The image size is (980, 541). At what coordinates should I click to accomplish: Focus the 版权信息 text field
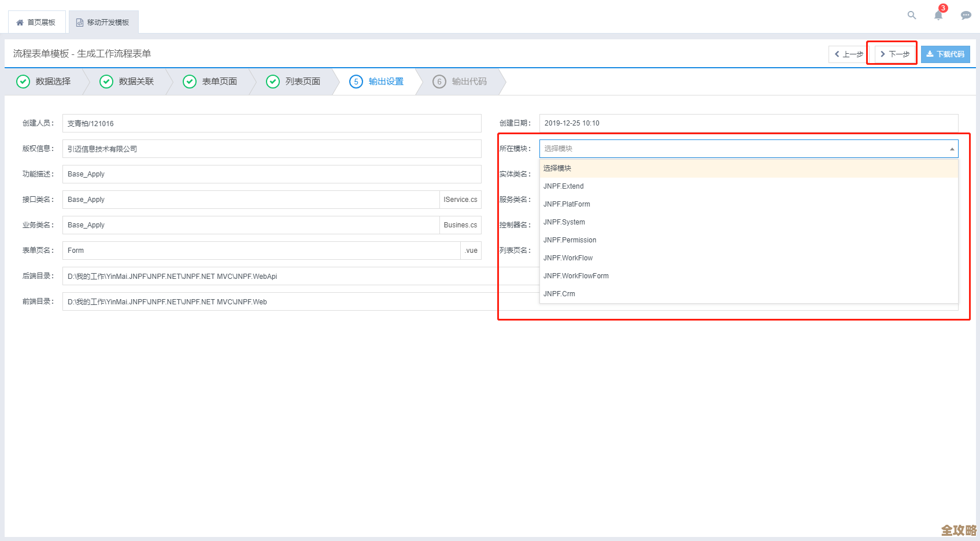(272, 149)
